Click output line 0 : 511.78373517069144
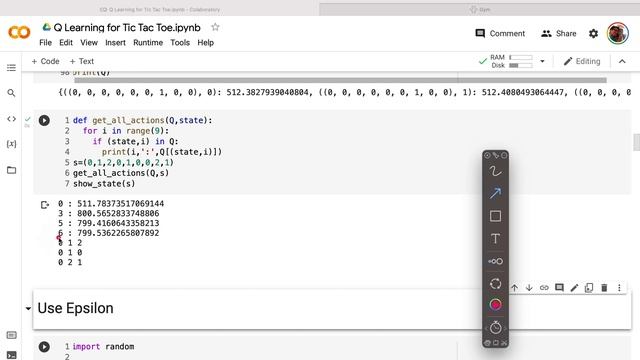640x360 pixels. coord(111,204)
